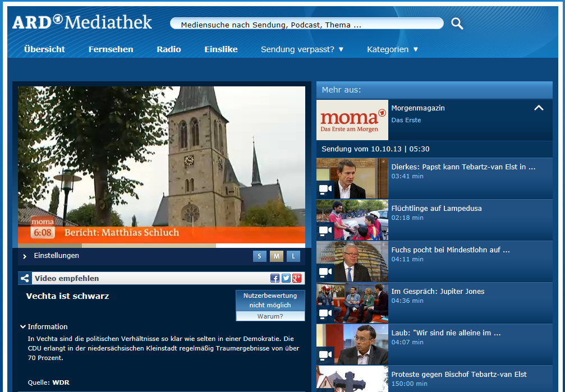Screen dimensions: 565x392
Task: Click the Vechta ist schwarz title
Action: [67, 296]
